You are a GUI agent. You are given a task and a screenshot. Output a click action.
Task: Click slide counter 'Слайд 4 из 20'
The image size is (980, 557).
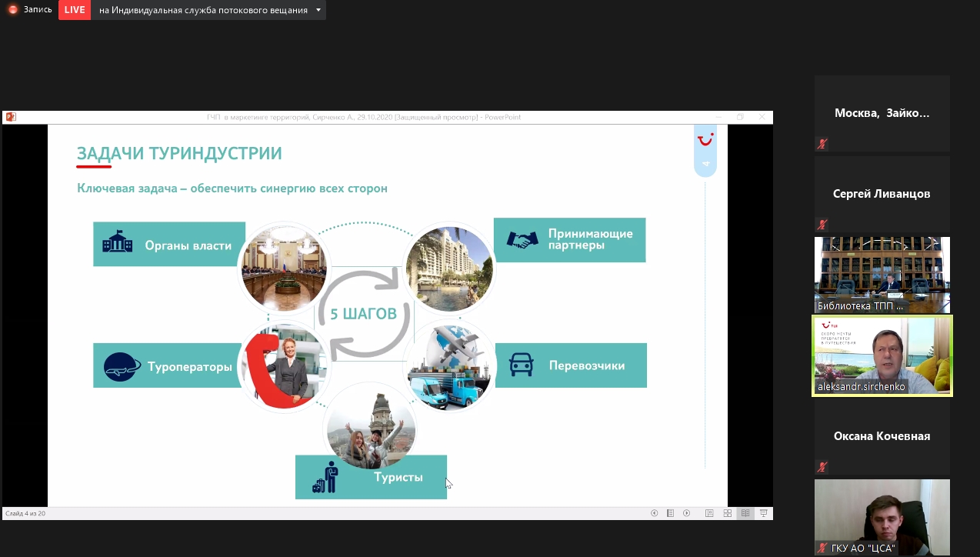25,513
